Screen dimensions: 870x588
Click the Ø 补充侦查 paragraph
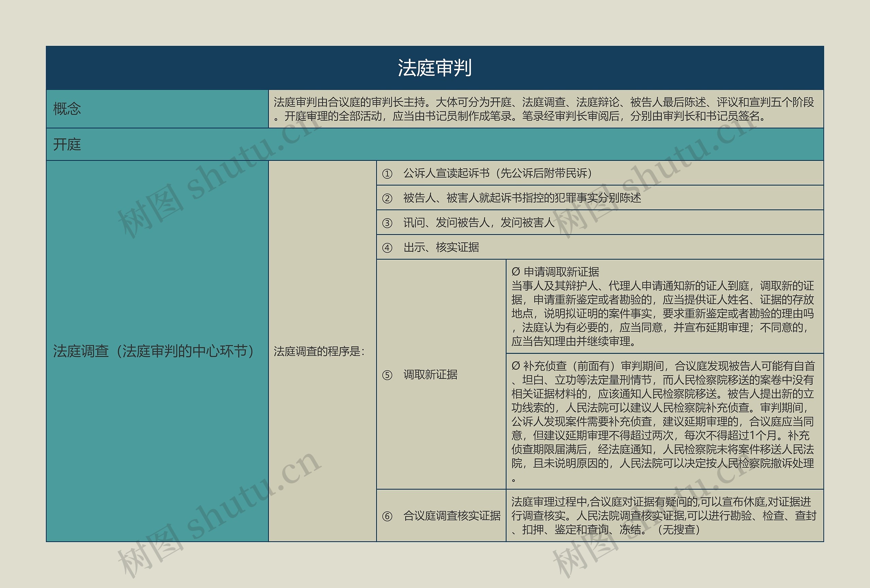point(665,421)
